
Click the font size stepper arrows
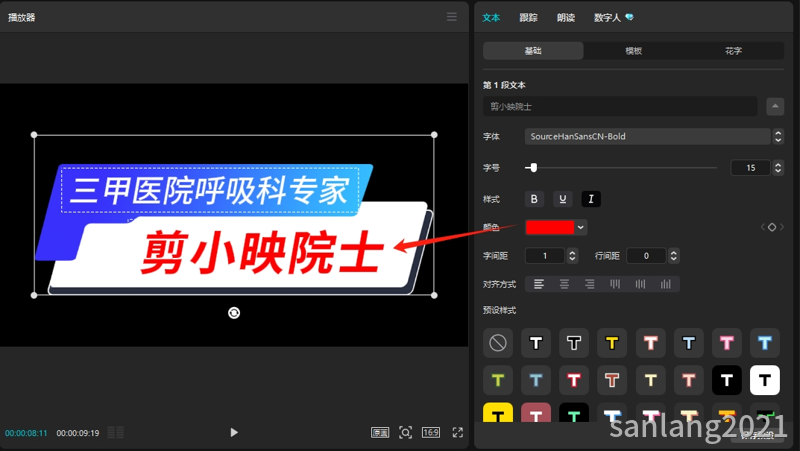click(778, 167)
